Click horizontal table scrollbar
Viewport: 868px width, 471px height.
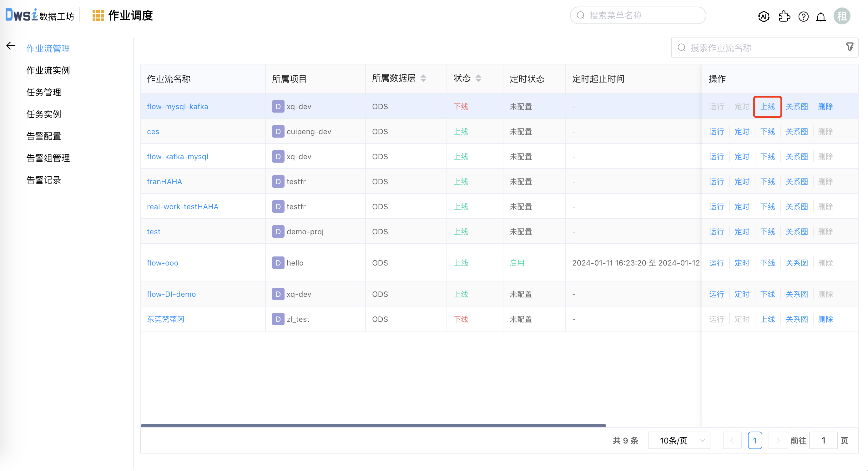(373, 425)
